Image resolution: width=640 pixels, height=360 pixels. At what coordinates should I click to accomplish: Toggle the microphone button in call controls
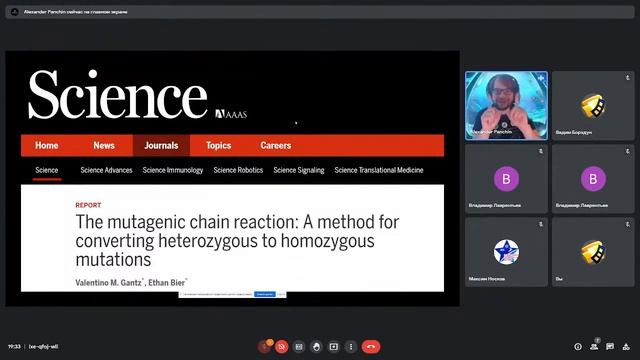[264, 347]
